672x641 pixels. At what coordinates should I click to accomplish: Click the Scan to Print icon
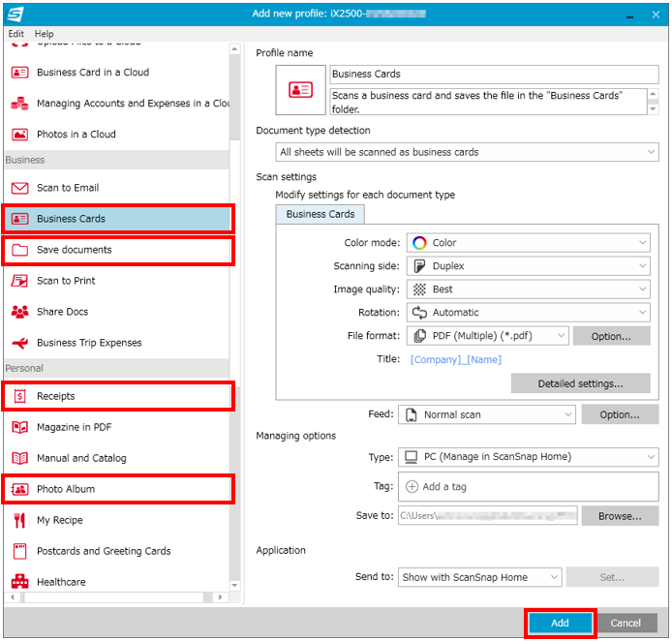pyautogui.click(x=19, y=281)
